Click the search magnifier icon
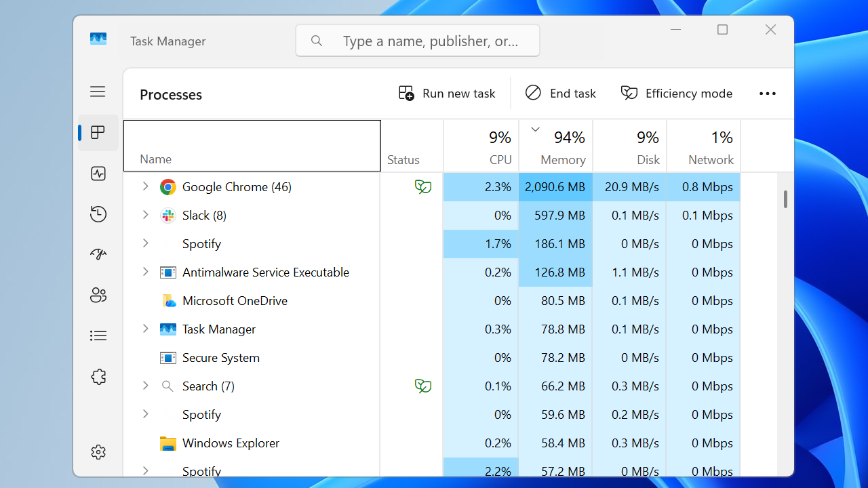The height and width of the screenshot is (488, 868). point(317,41)
